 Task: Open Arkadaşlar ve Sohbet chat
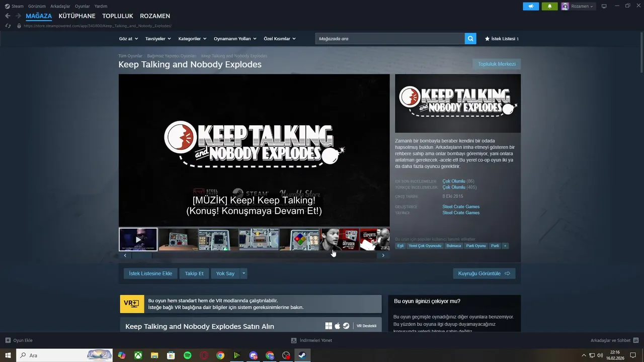(614, 340)
